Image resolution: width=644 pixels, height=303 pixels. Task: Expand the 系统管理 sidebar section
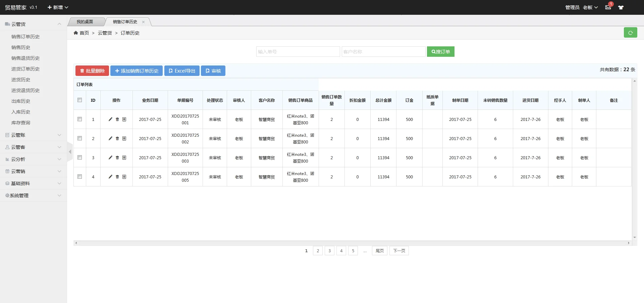point(33,196)
